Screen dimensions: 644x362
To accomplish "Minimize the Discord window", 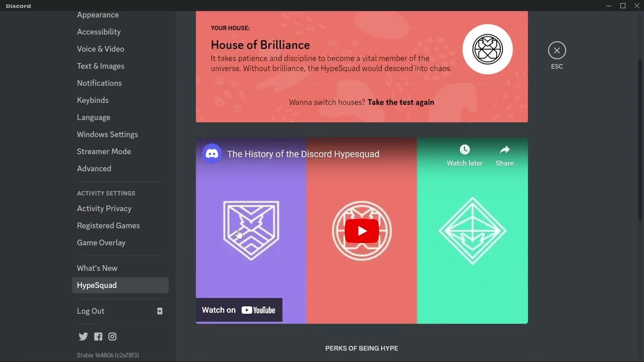I will pyautogui.click(x=609, y=6).
